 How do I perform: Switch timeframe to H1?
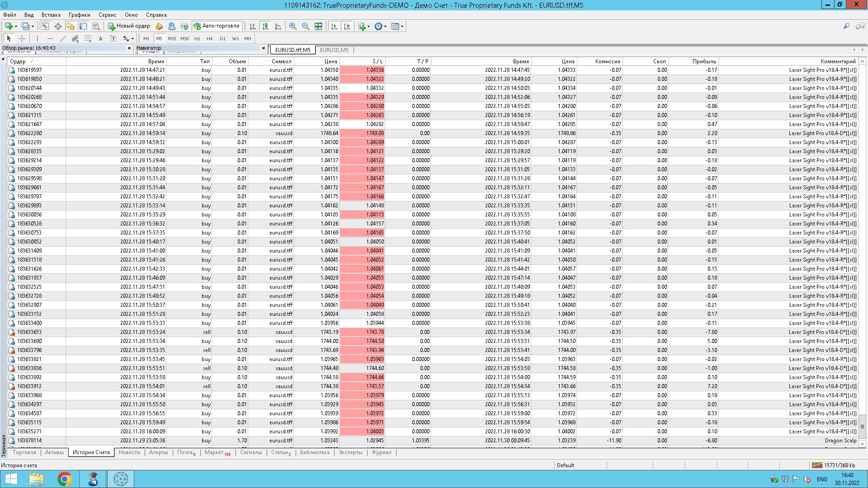click(x=197, y=38)
